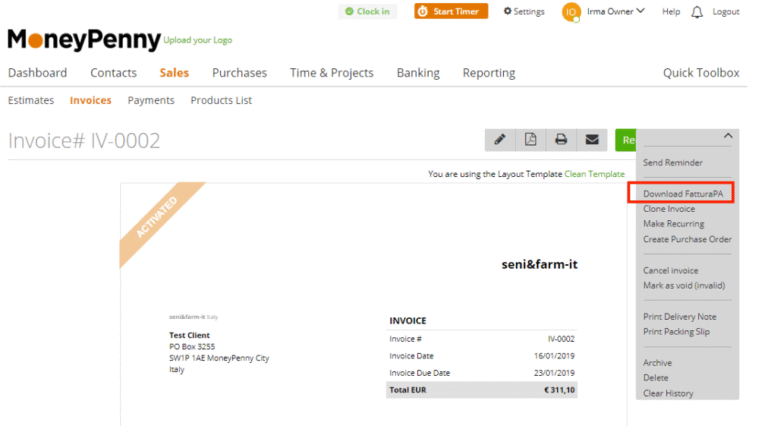
Task: Collapse the actions menu chevron
Action: click(x=728, y=135)
